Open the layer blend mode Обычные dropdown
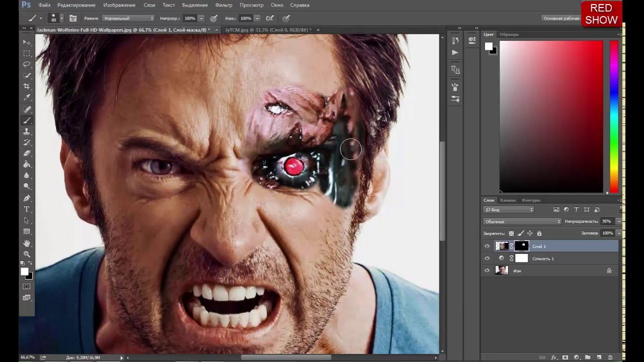Viewport: 644px width, 362px height. (522, 221)
